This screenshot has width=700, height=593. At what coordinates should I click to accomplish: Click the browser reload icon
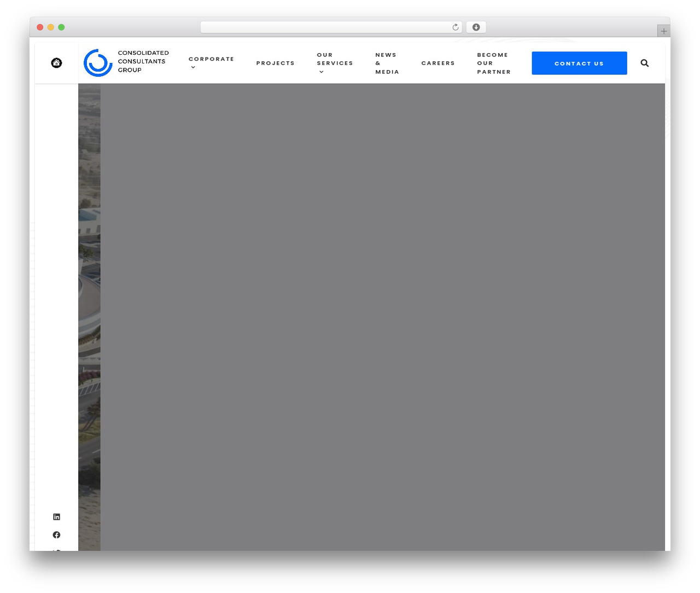point(456,27)
